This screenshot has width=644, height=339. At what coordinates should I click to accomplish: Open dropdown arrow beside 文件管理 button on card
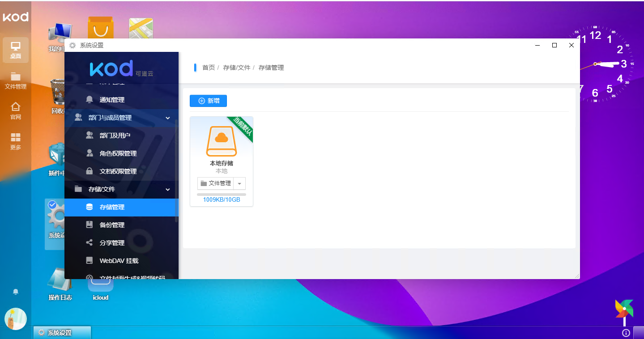[239, 183]
